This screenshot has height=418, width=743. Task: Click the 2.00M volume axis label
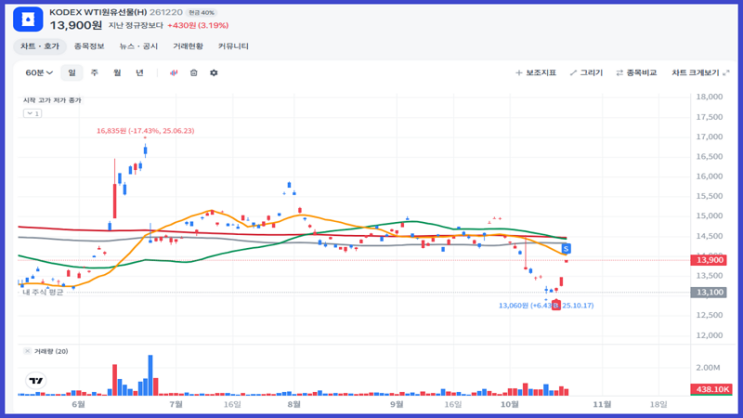point(708,368)
